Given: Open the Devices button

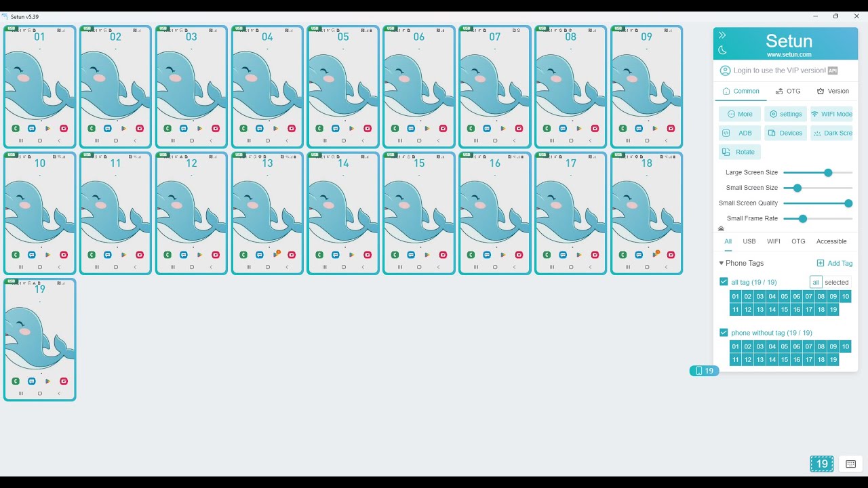Looking at the screenshot, I should tap(785, 133).
